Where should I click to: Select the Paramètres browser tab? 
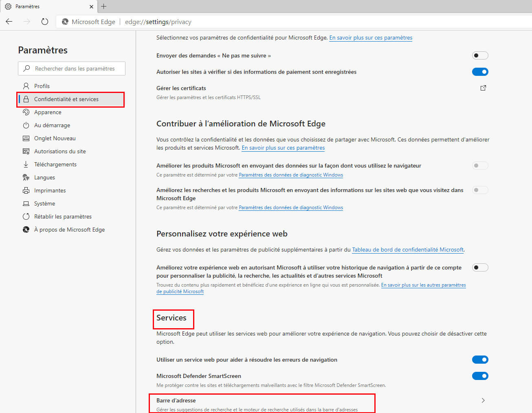49,7
